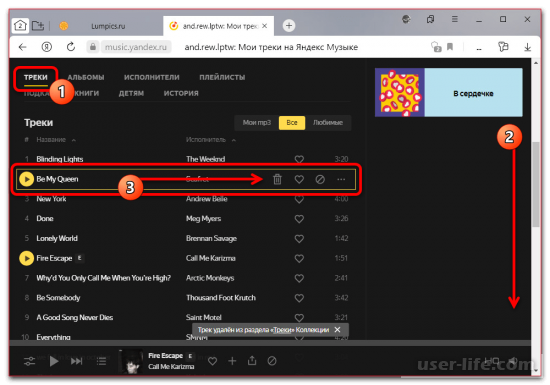Toggle like on Fire Escape row
Viewport: 550px width, 385px height.
coord(299,258)
